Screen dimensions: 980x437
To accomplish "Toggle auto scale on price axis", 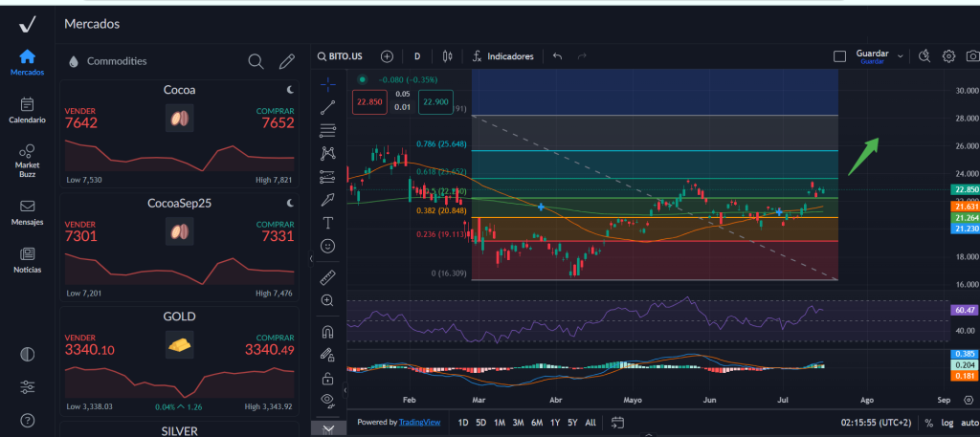I will pos(969,423).
